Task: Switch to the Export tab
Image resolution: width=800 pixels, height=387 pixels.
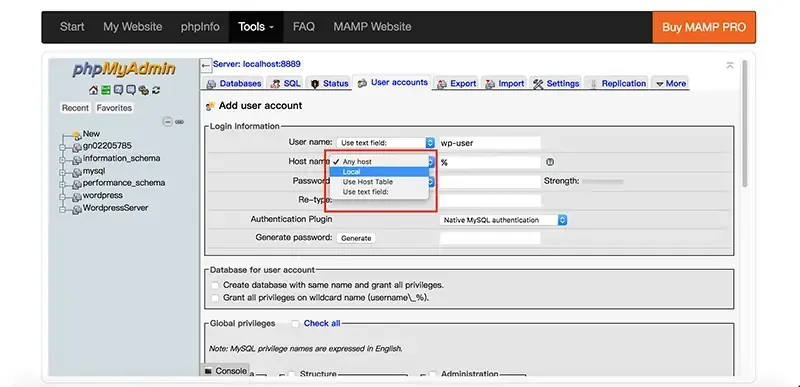Action: click(x=457, y=83)
